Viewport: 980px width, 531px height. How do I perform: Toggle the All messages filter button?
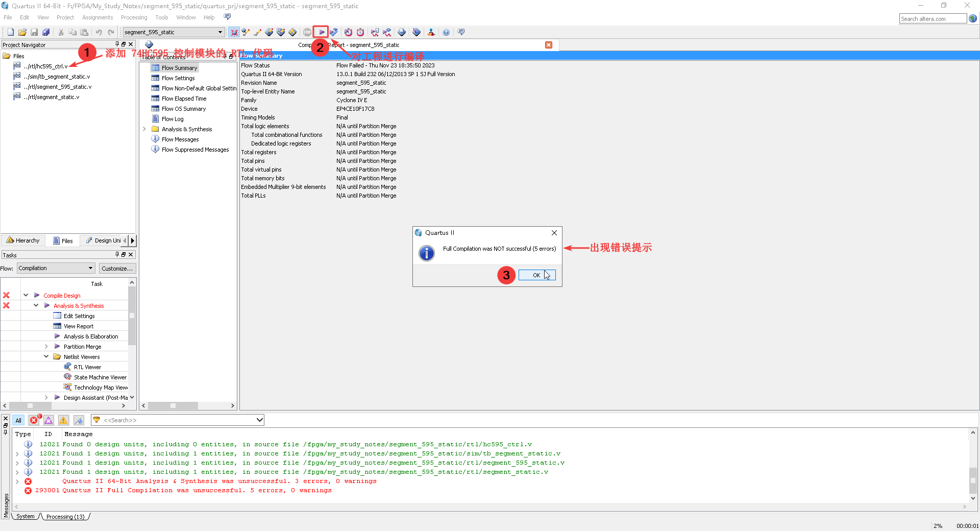[18, 420]
